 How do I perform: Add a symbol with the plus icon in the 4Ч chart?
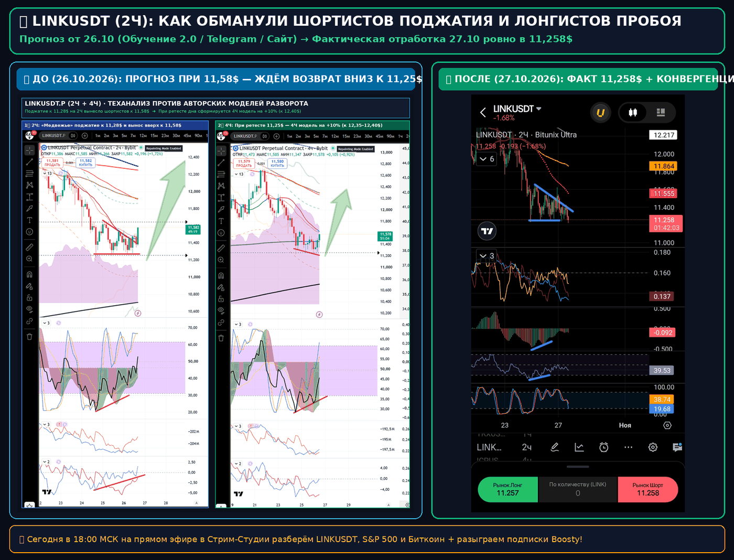276,136
